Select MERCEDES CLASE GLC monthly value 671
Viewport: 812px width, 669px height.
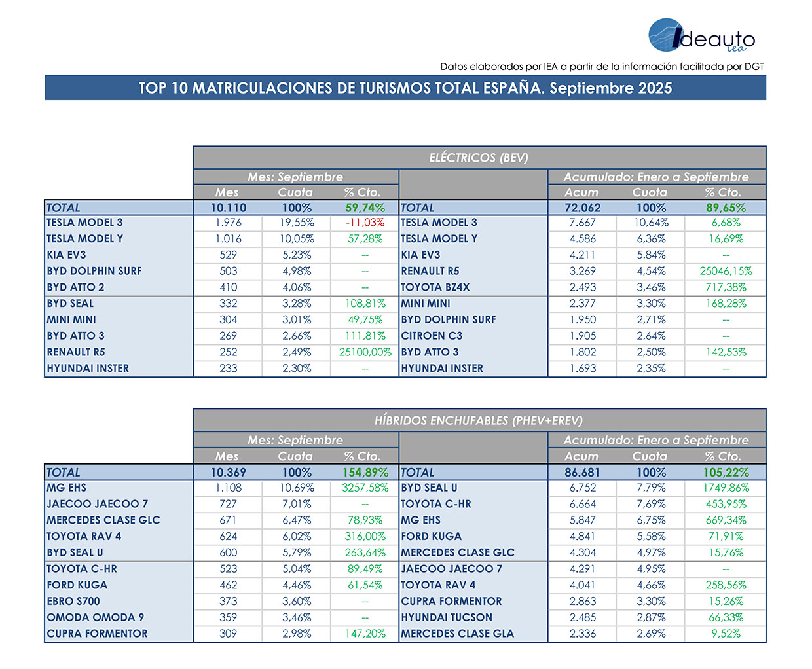click(x=229, y=520)
